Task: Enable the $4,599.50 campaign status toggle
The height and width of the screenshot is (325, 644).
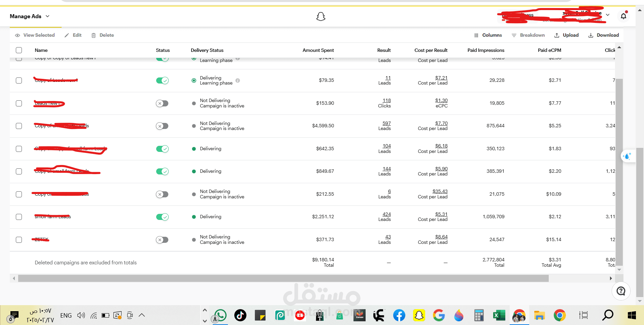Action: (x=162, y=126)
